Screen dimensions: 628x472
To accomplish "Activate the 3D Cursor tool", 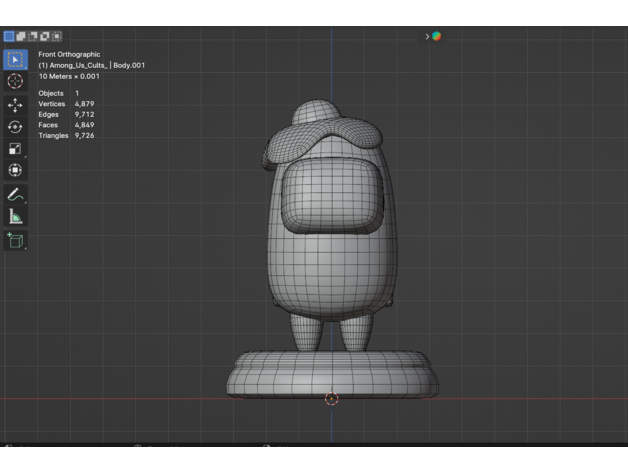I will click(x=15, y=81).
